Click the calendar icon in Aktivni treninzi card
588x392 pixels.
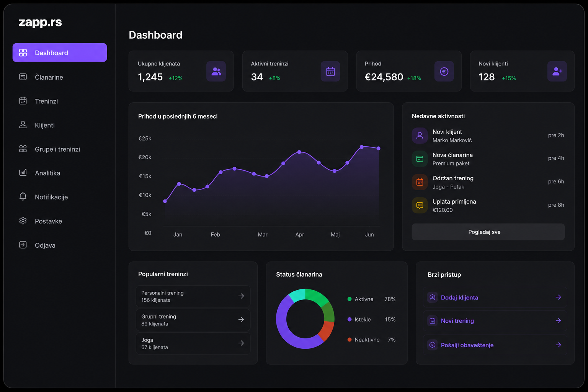point(330,71)
